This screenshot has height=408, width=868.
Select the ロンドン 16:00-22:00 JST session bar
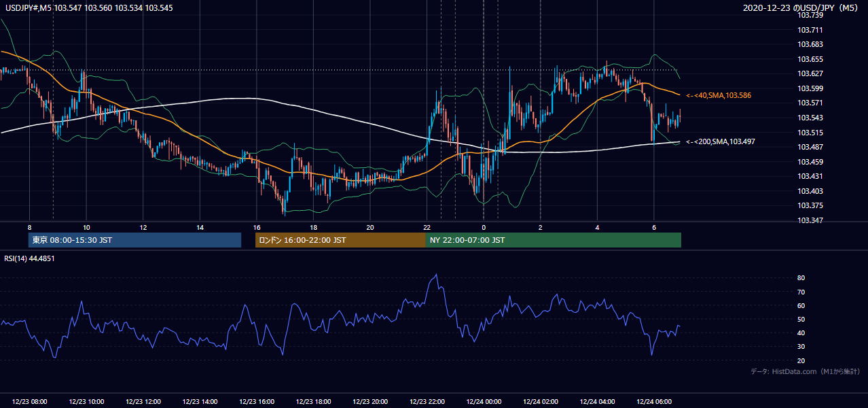[x=340, y=240]
